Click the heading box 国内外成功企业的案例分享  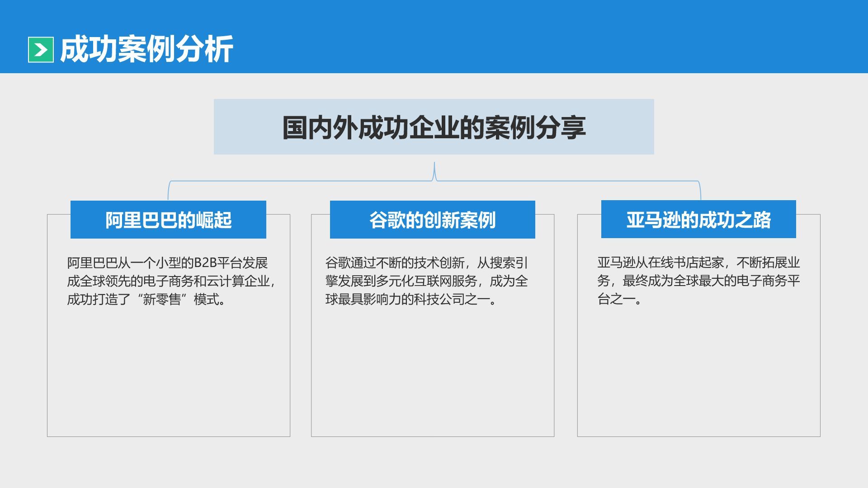tap(434, 127)
